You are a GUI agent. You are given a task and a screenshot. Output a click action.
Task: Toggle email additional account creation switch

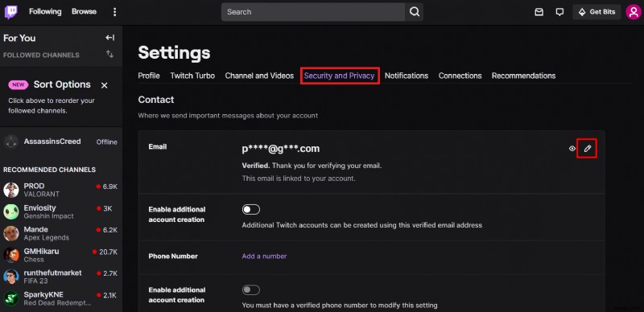[x=251, y=209]
